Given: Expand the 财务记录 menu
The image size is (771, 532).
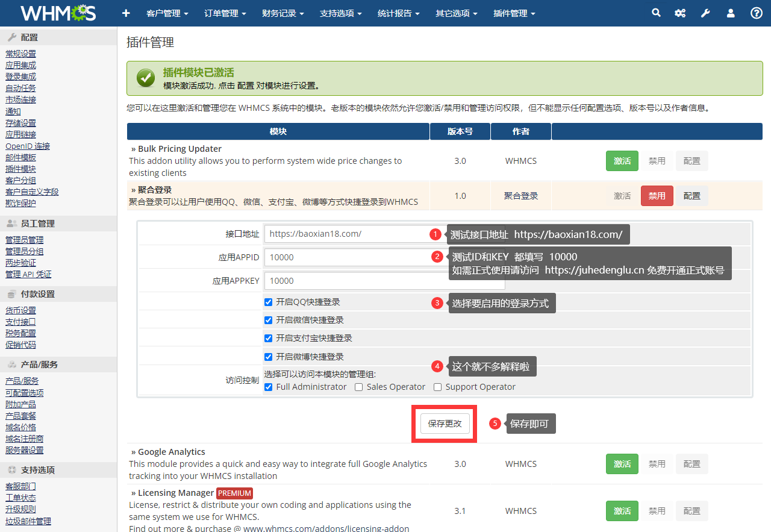Looking at the screenshot, I should coord(283,13).
